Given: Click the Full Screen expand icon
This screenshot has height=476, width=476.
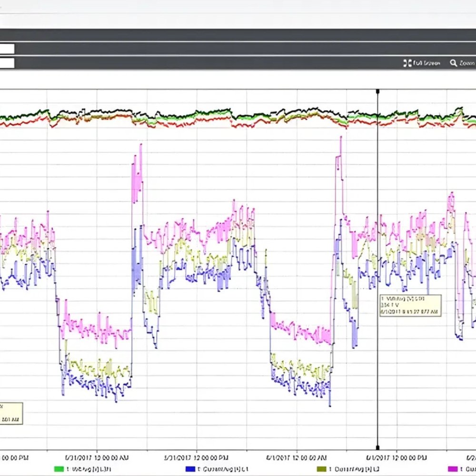Looking at the screenshot, I should point(407,63).
